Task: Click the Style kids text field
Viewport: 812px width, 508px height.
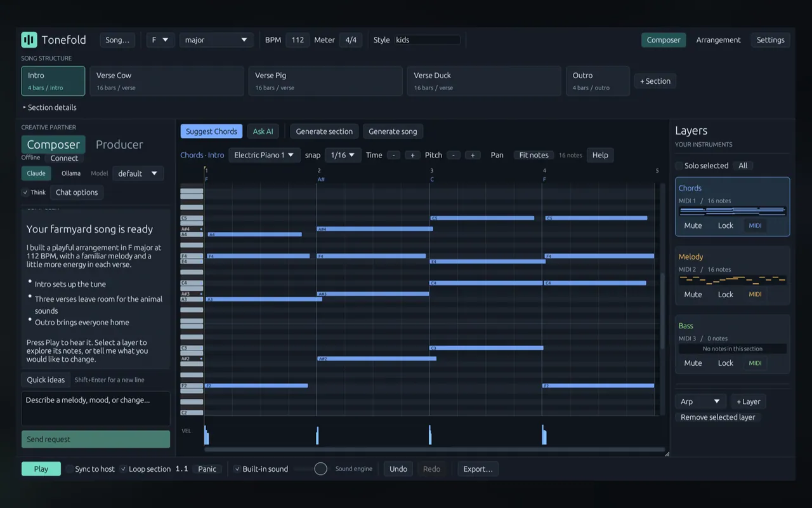Action: click(x=428, y=40)
